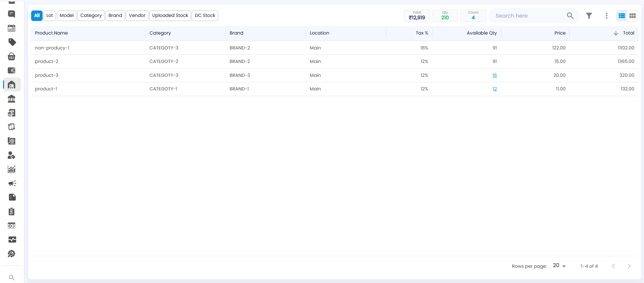The height and width of the screenshot is (283, 644).
Task: Open the filter funnel icon
Action: pos(589,16)
